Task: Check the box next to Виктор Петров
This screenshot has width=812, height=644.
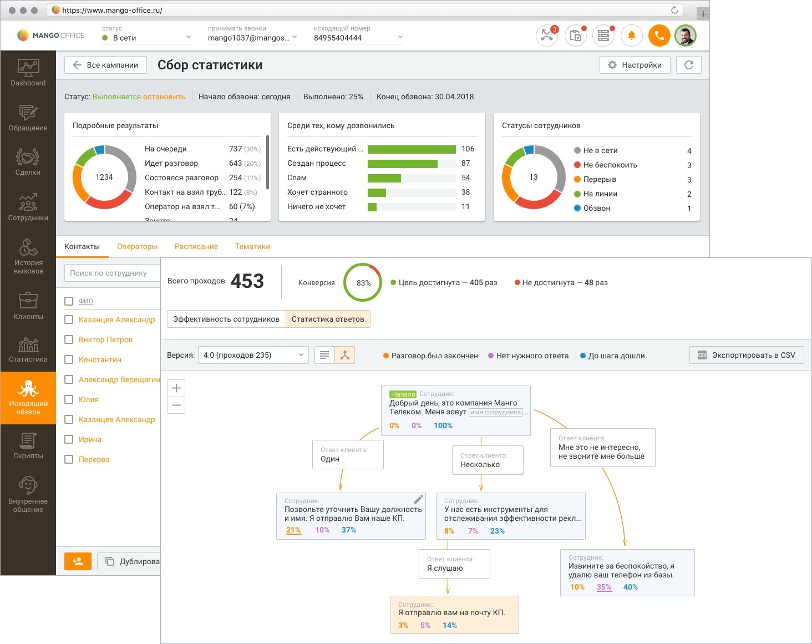Action: (69, 339)
